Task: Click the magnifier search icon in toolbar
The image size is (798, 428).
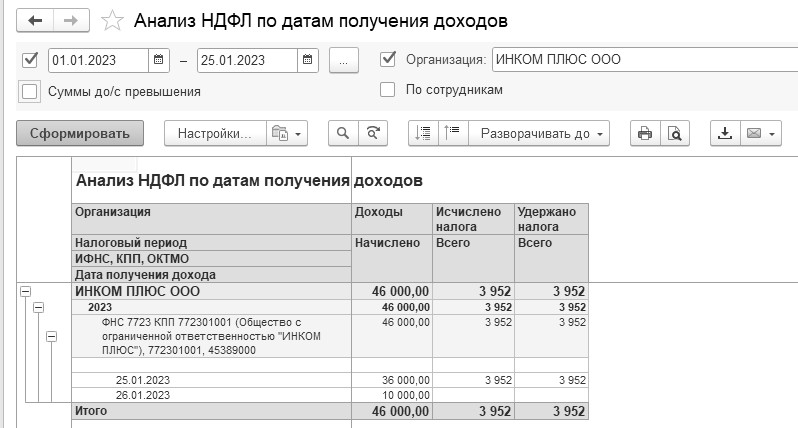Action: [343, 133]
